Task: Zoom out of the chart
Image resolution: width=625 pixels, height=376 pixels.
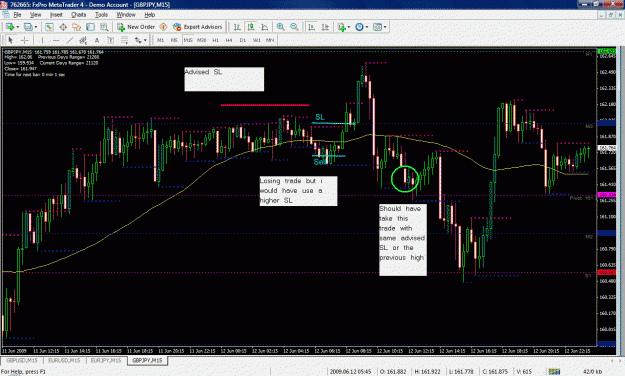Action: pyautogui.click(x=294, y=27)
